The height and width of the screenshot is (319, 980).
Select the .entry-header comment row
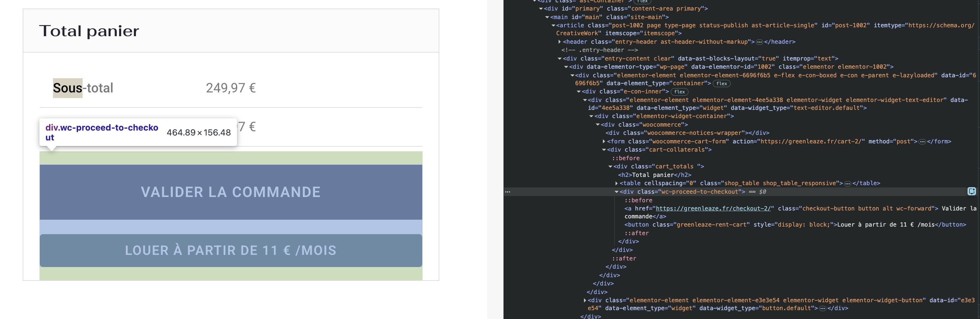click(x=600, y=50)
